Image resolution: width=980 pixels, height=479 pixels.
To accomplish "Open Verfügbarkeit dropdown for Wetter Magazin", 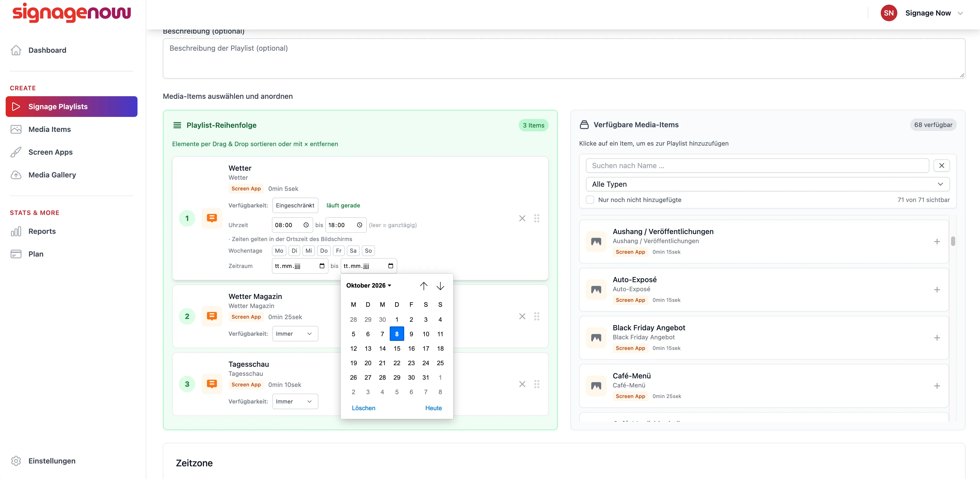I will (295, 334).
